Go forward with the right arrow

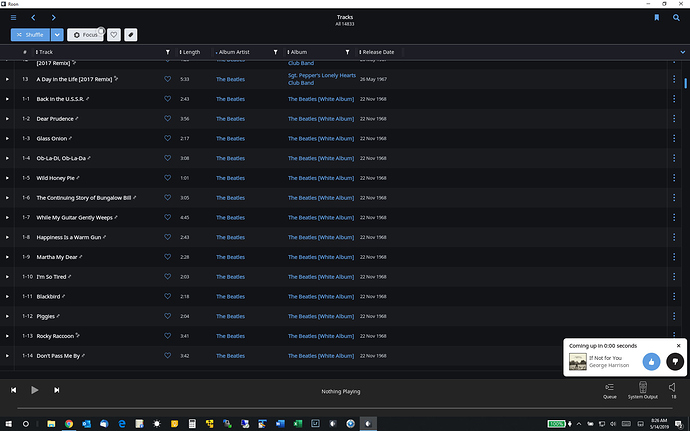54,18
